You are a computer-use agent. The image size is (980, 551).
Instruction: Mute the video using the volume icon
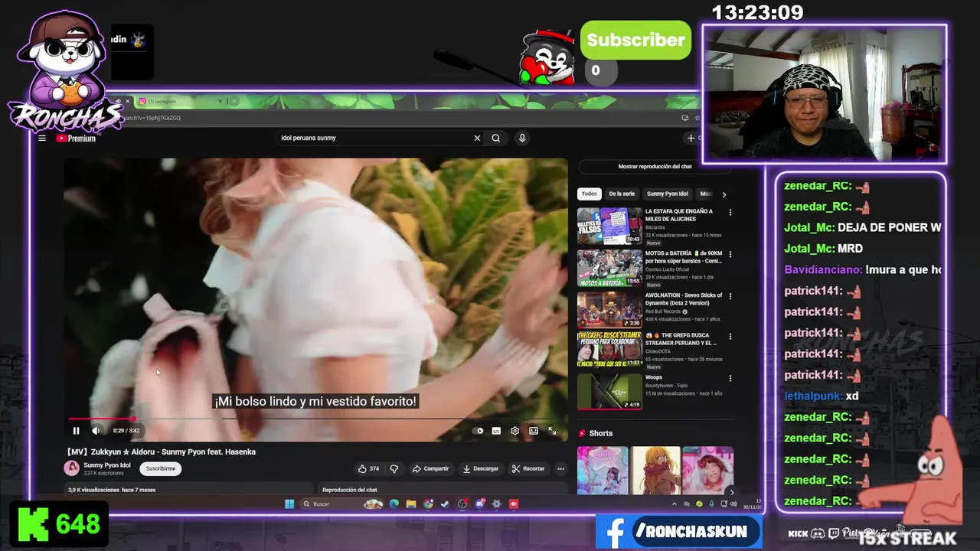[x=96, y=431]
